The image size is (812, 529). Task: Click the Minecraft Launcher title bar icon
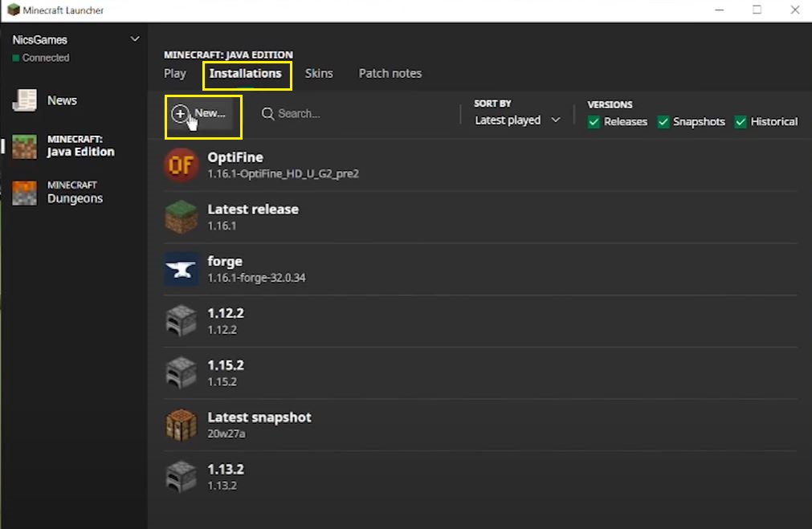click(x=14, y=10)
